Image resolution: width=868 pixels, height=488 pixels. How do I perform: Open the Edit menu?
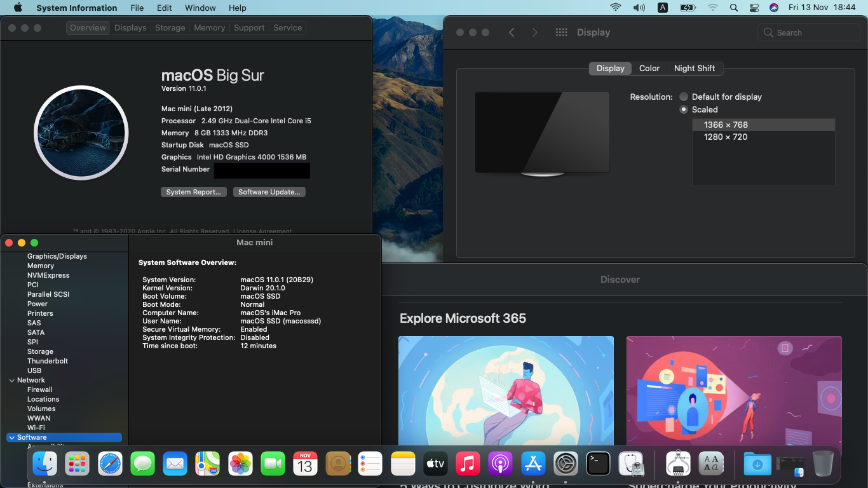(165, 8)
